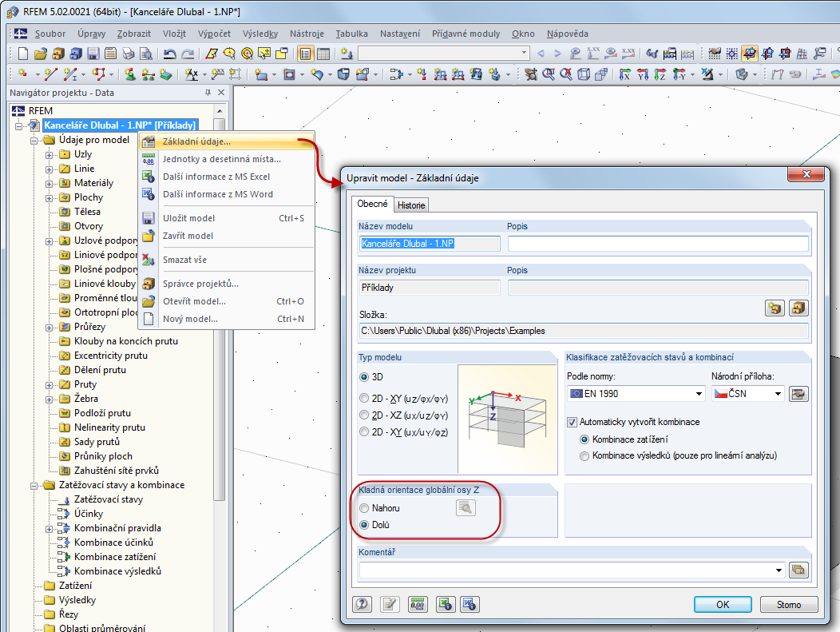Click the edit comment notepad icon in dialog
Image resolution: width=840 pixels, height=632 pixels.
(x=390, y=604)
